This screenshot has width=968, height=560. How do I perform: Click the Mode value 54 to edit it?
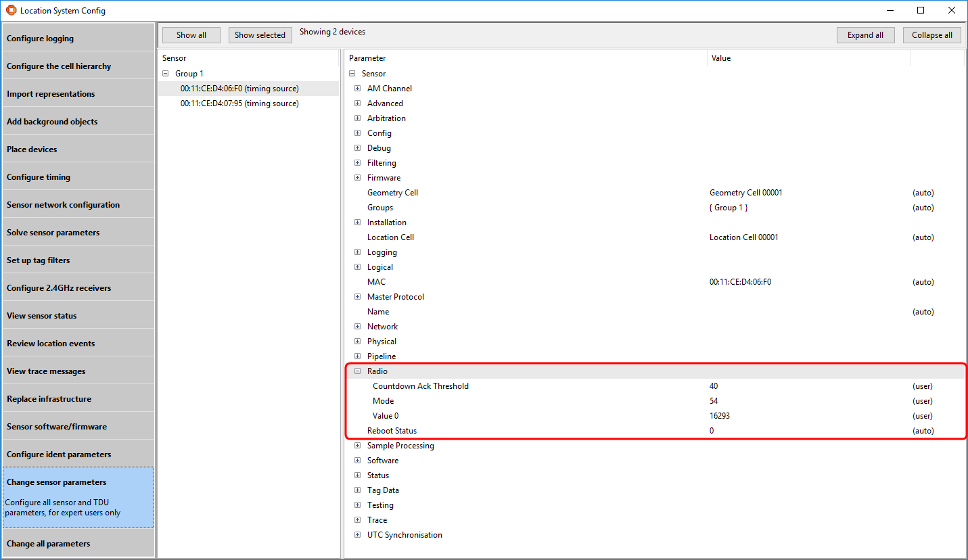[x=714, y=400]
